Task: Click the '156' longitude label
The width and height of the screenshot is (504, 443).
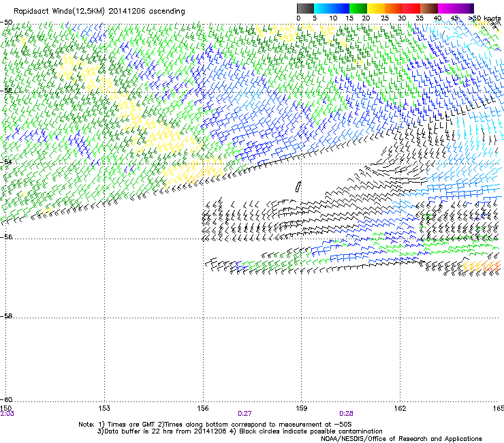Action: 203,408
